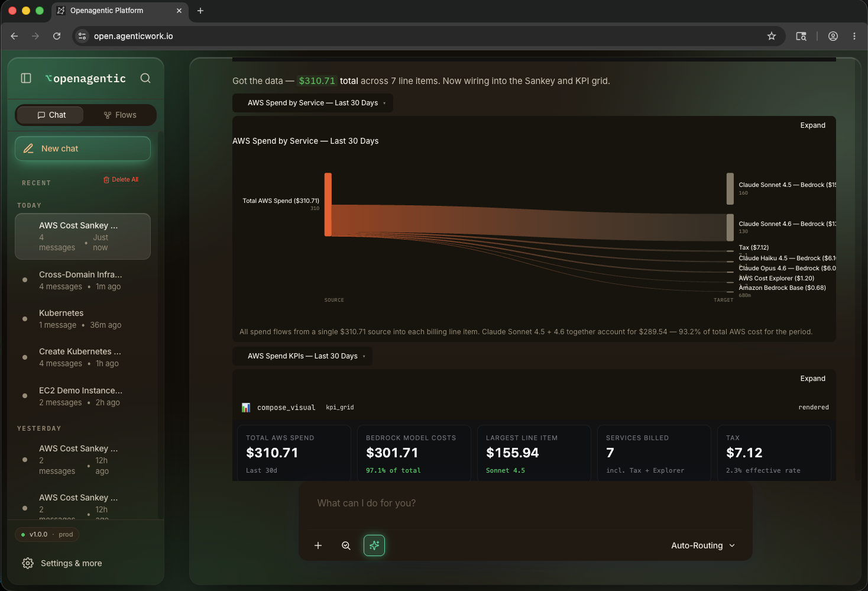Open the Chrome three-dot menu

[854, 36]
